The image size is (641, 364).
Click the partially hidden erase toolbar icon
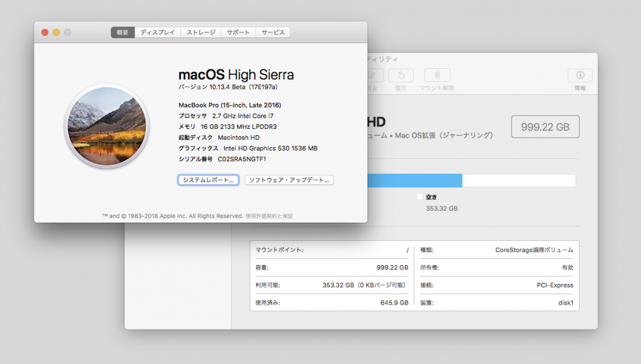click(376, 75)
